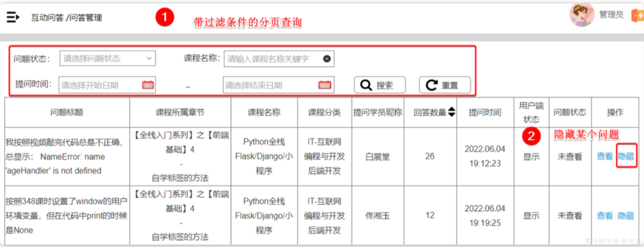
Task: Click the 课程分类 column header
Action: pyautogui.click(x=324, y=112)
